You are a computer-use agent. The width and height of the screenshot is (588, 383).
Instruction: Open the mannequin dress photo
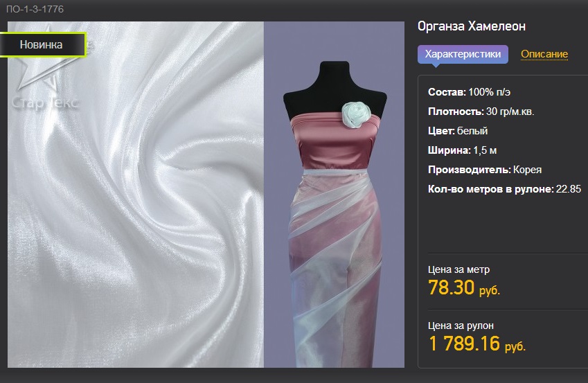(x=334, y=195)
